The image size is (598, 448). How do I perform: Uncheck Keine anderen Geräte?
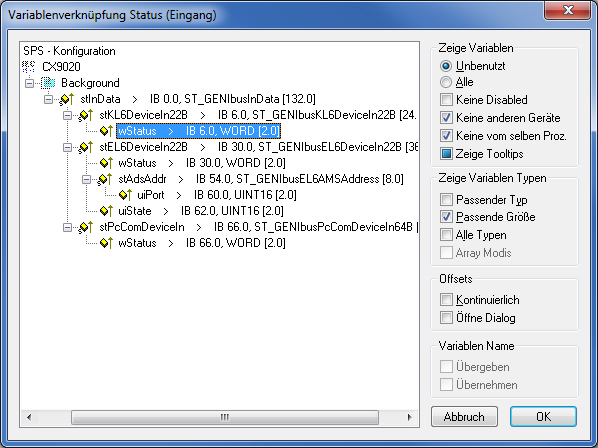point(446,117)
